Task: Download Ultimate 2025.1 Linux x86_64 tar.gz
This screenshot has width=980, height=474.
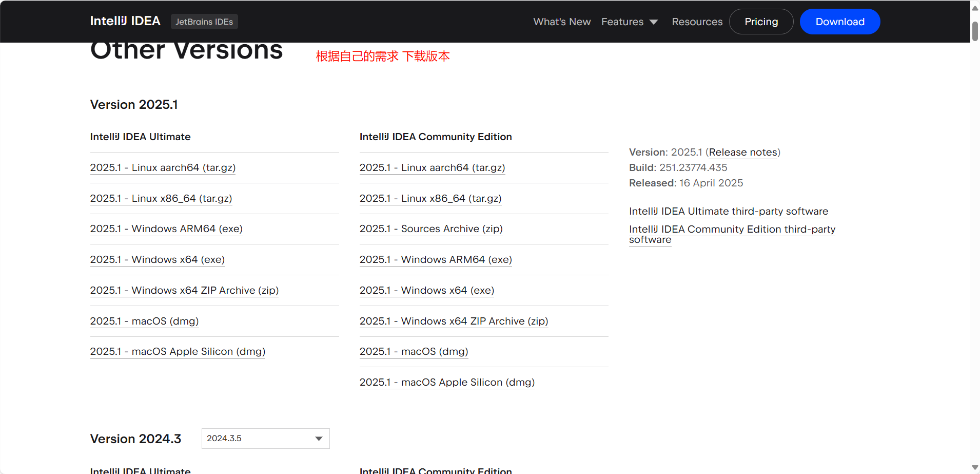Action: (161, 198)
